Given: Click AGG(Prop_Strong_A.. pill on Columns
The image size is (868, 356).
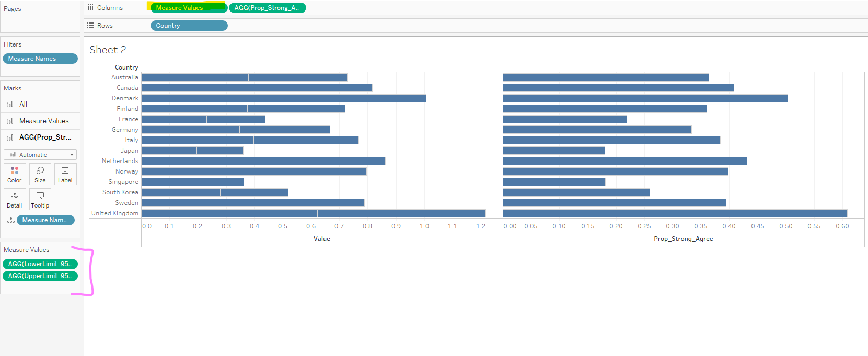Looking at the screenshot, I should [x=267, y=8].
